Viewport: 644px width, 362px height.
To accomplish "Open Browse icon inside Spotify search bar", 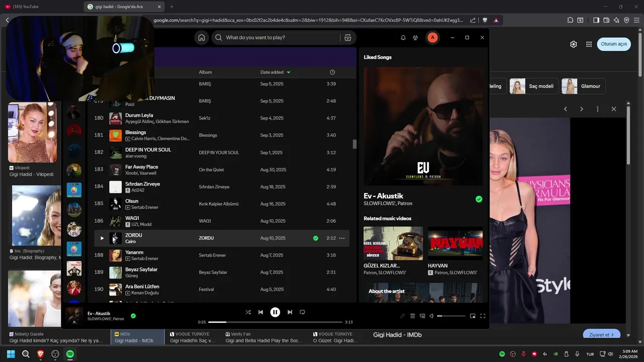I will tap(347, 38).
